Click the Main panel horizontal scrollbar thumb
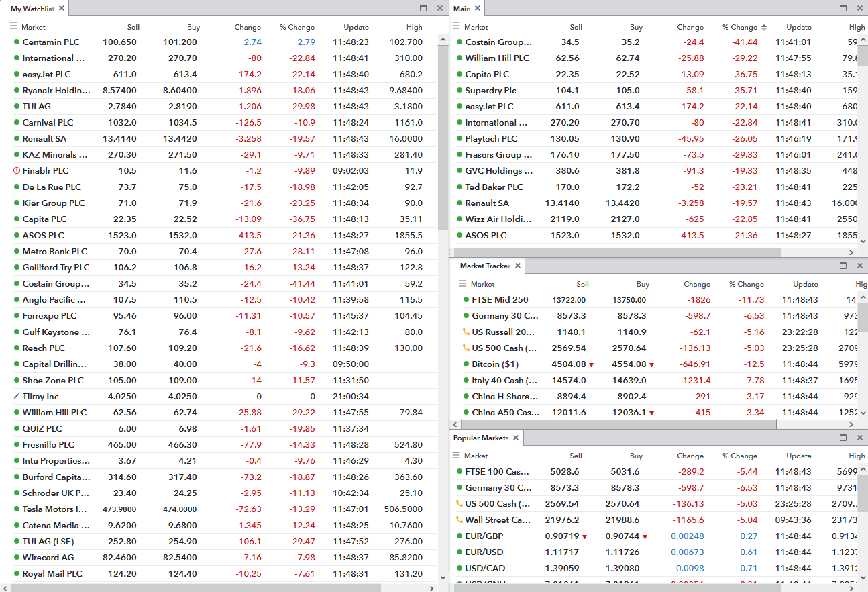868x592 pixels. click(616, 252)
